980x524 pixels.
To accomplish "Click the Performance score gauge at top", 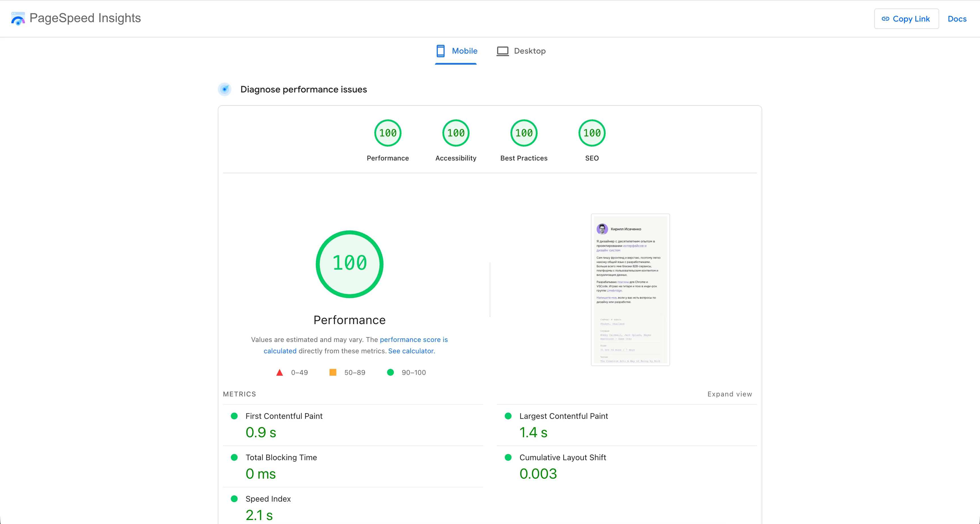I will (387, 133).
